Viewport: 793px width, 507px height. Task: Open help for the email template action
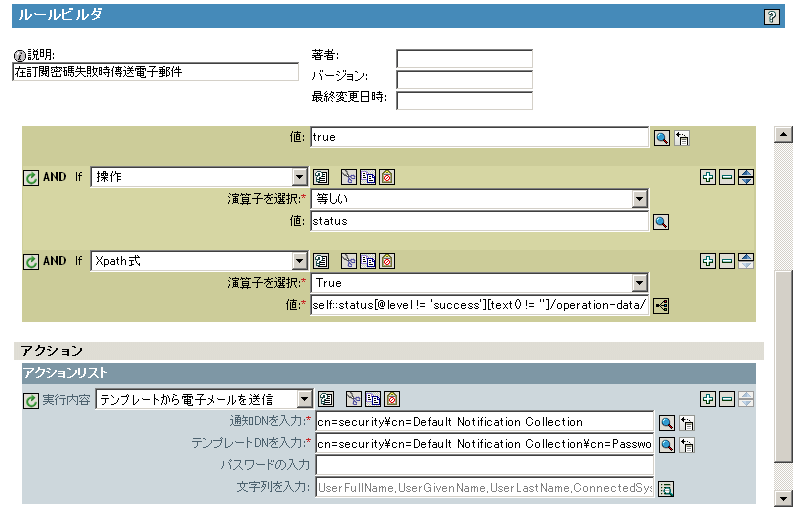pos(326,399)
